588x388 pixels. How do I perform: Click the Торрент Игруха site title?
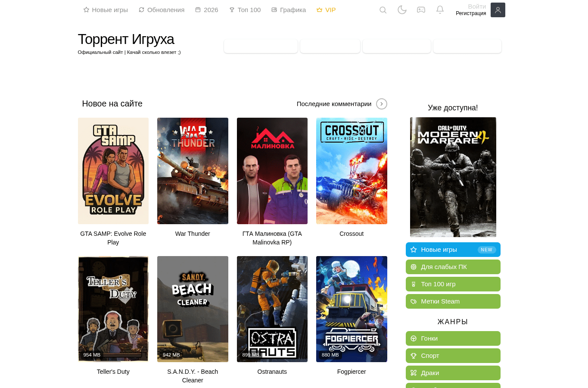[x=126, y=39]
